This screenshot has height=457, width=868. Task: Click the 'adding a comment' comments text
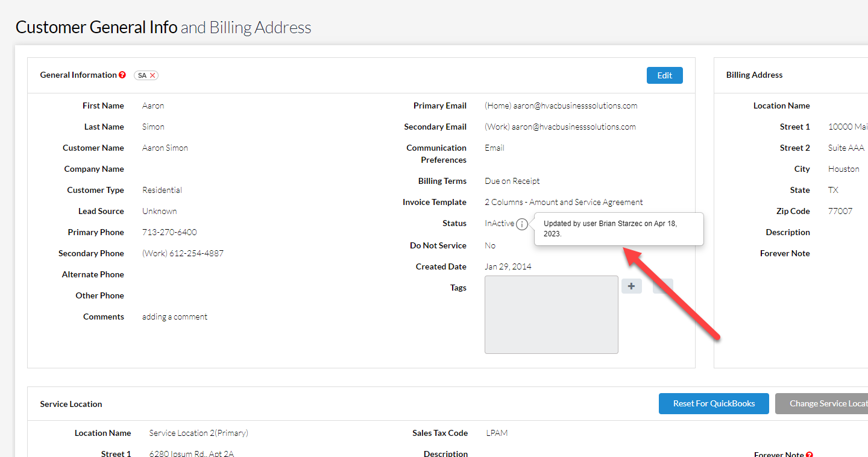tap(175, 317)
